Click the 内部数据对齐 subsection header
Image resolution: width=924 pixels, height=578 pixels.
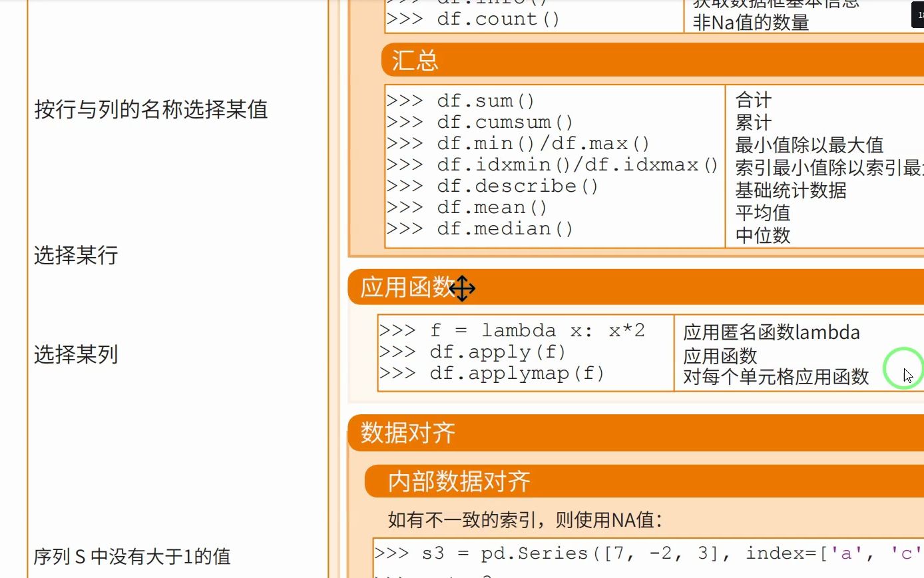point(644,481)
